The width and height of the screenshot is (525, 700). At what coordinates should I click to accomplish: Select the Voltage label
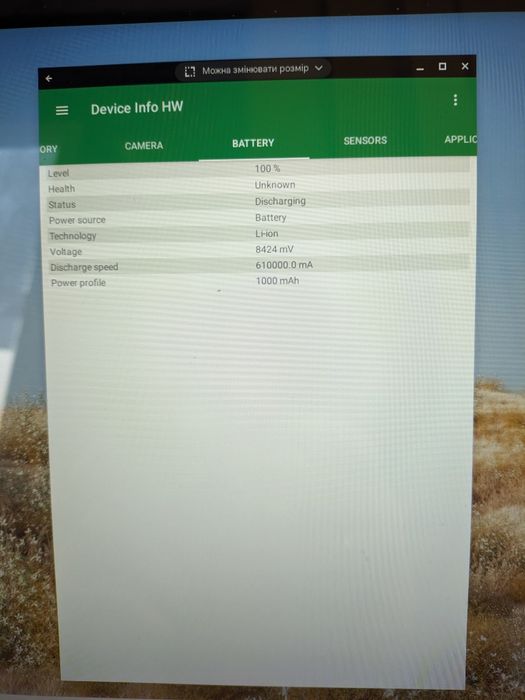(x=66, y=252)
